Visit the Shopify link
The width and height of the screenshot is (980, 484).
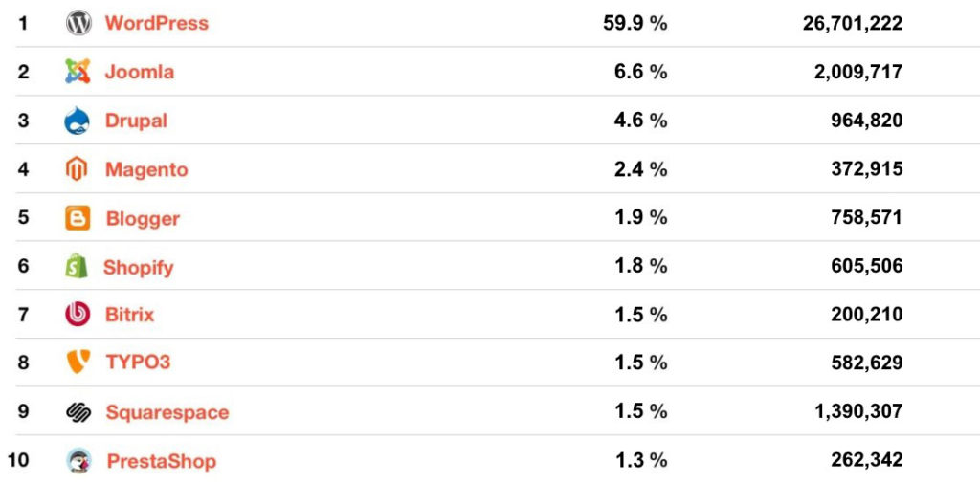pos(138,267)
